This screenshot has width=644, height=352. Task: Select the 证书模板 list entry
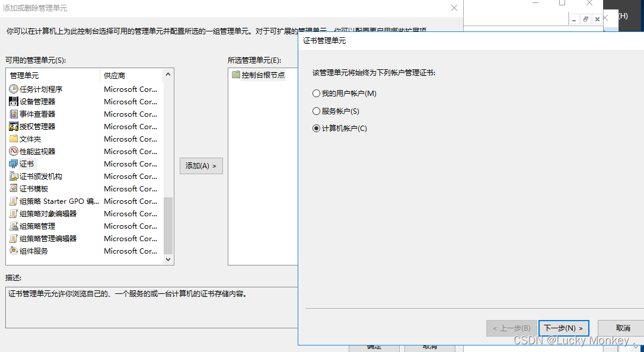[85, 188]
